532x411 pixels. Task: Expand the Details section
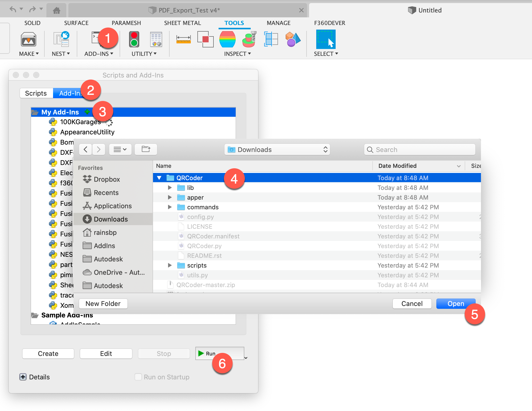tap(23, 377)
